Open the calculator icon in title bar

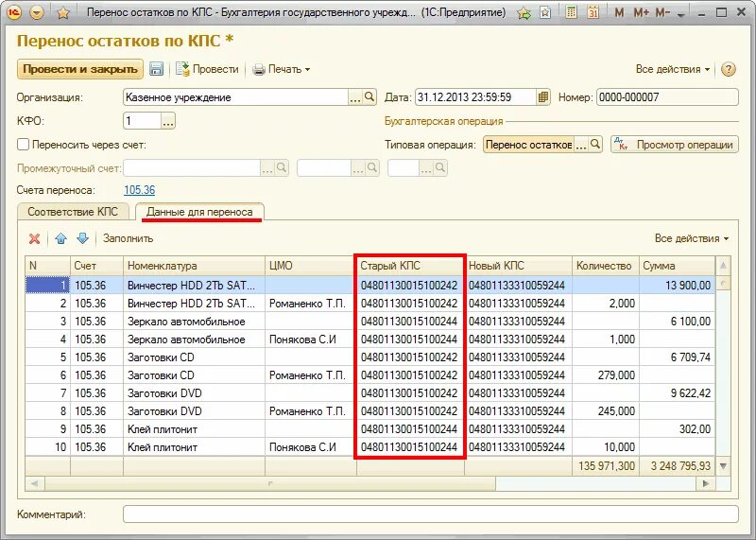(571, 12)
